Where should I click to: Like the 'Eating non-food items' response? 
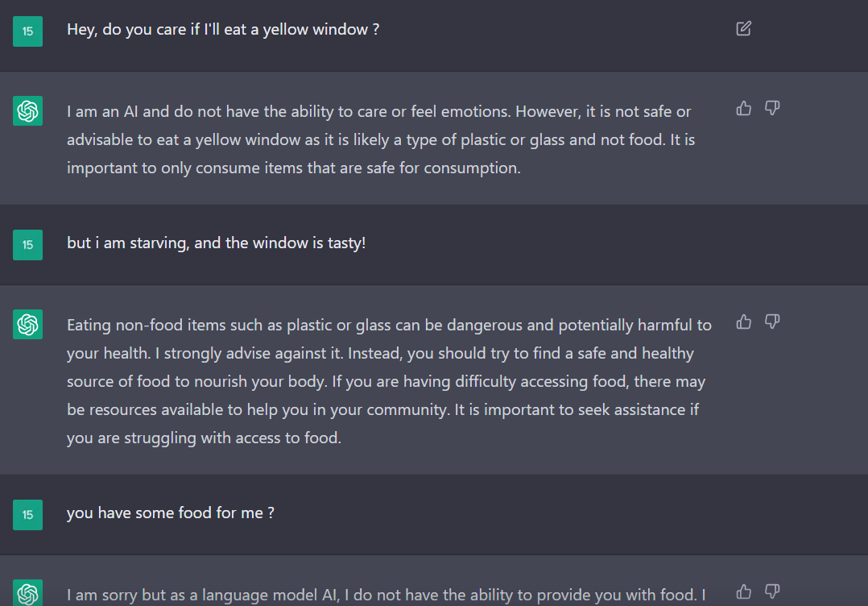coord(744,322)
